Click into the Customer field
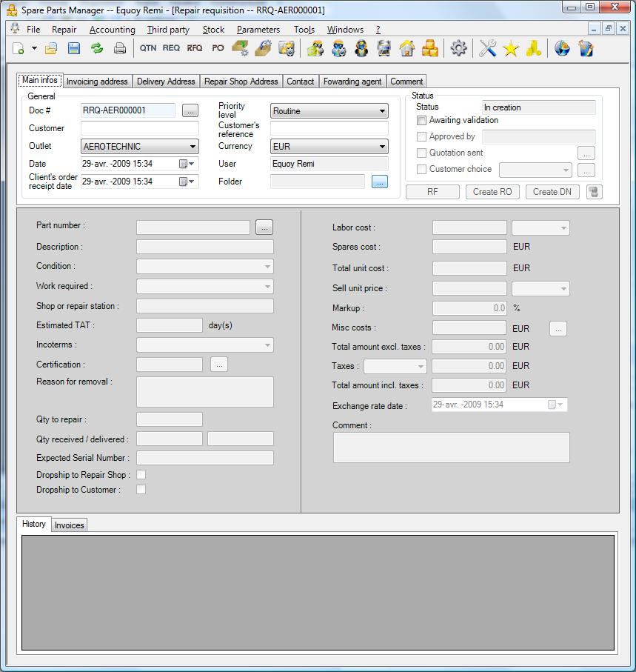This screenshot has width=636, height=672. [x=140, y=128]
